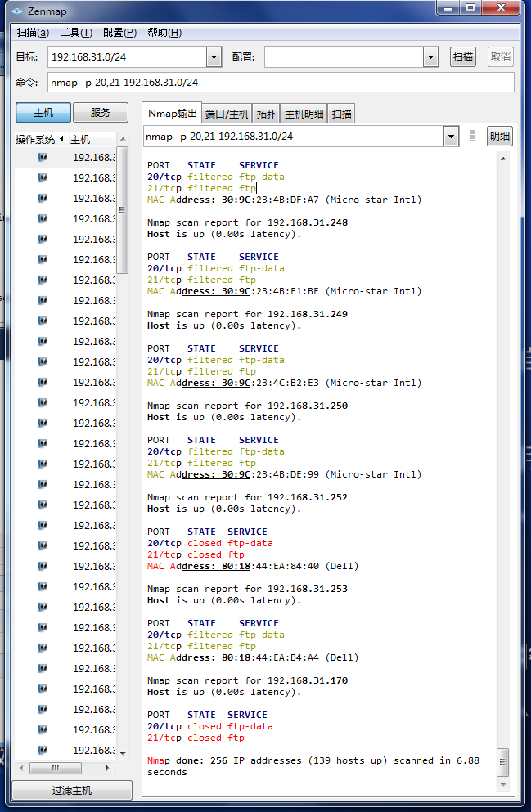The height and width of the screenshot is (812, 531).
Task: Open the 工具(T) menu
Action: pos(76,33)
